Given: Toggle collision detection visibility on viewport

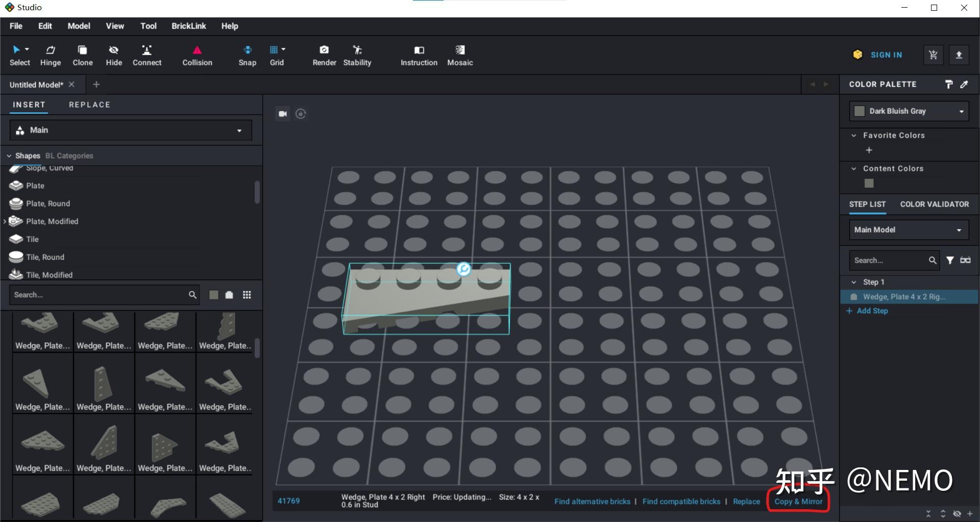Looking at the screenshot, I should [x=197, y=55].
